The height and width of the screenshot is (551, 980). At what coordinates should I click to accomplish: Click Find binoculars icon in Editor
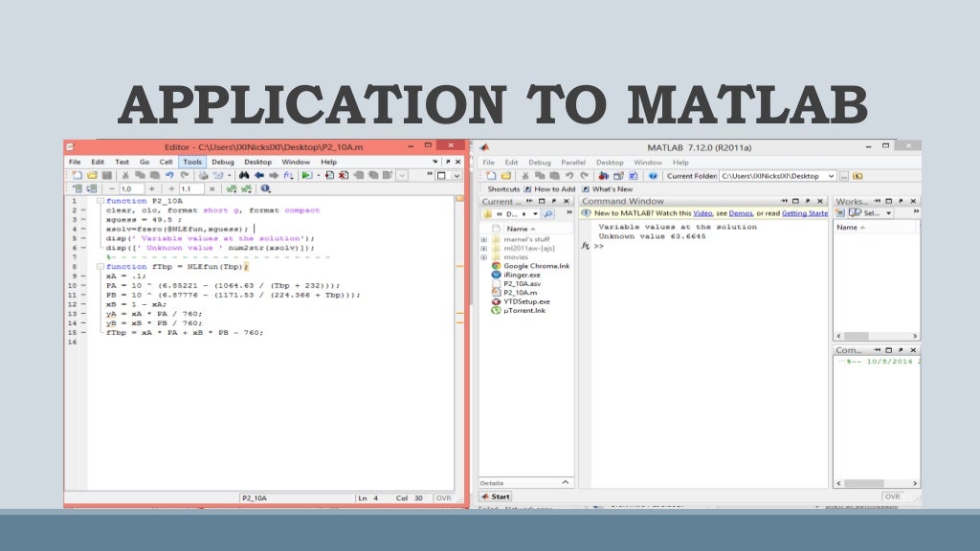pyautogui.click(x=244, y=176)
